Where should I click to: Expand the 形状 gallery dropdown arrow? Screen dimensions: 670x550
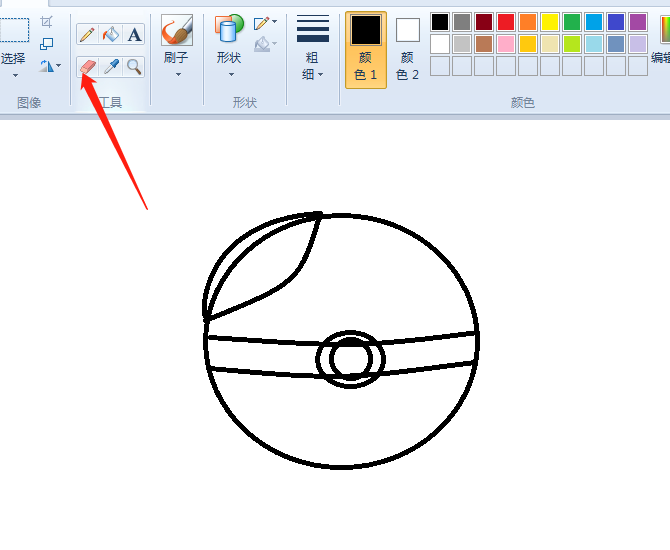[231, 74]
